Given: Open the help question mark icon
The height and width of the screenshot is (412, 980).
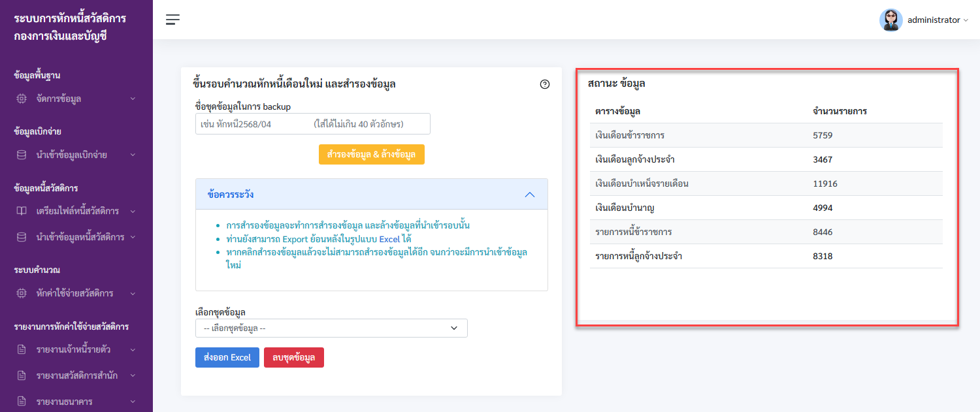Looking at the screenshot, I should [545, 84].
